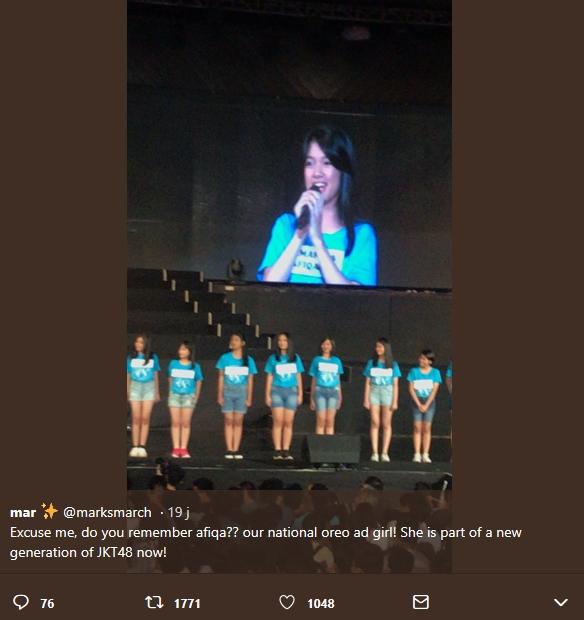Viewport: 584px width, 620px height.
Task: Click the girl wearing red shoes
Action: 183,399
